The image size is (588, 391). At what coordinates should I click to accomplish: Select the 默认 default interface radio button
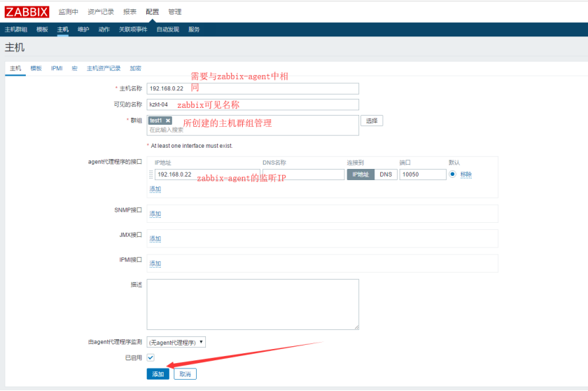(x=452, y=174)
